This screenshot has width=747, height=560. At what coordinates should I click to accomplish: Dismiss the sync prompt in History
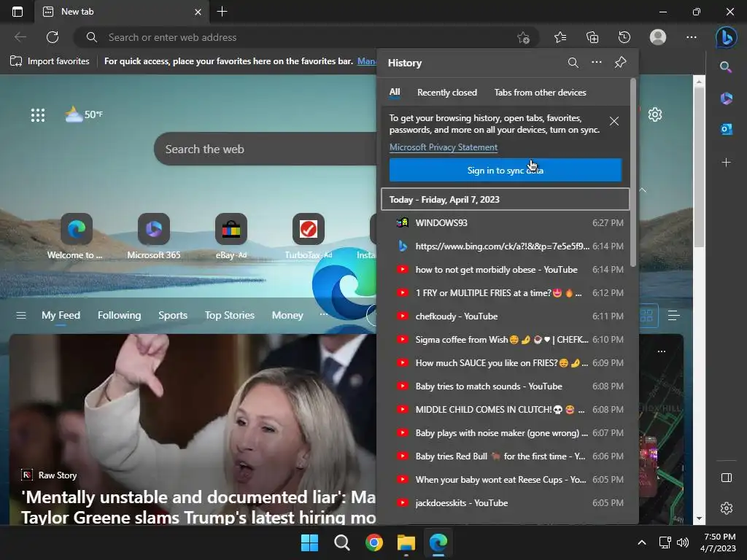click(614, 121)
